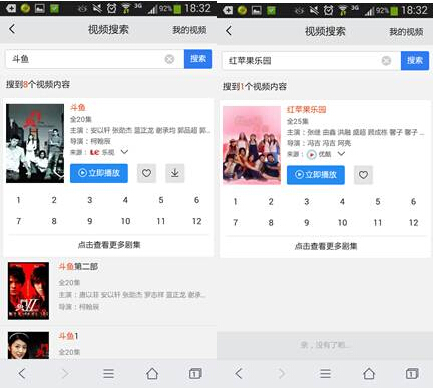
Task: Select episode 8 of 红苹果乐园
Action: click(x=271, y=223)
